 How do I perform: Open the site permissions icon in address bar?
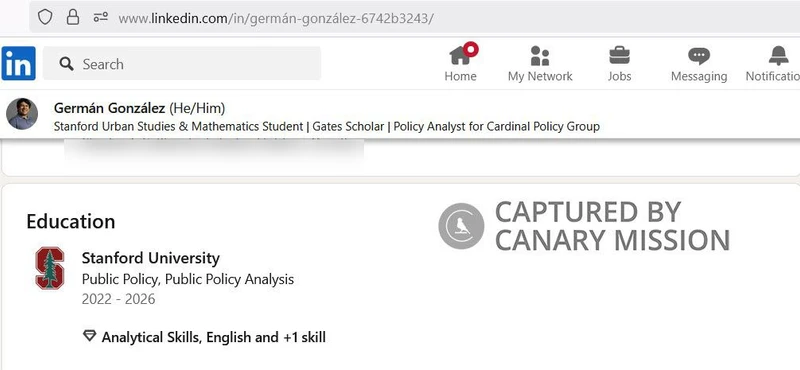(x=101, y=17)
